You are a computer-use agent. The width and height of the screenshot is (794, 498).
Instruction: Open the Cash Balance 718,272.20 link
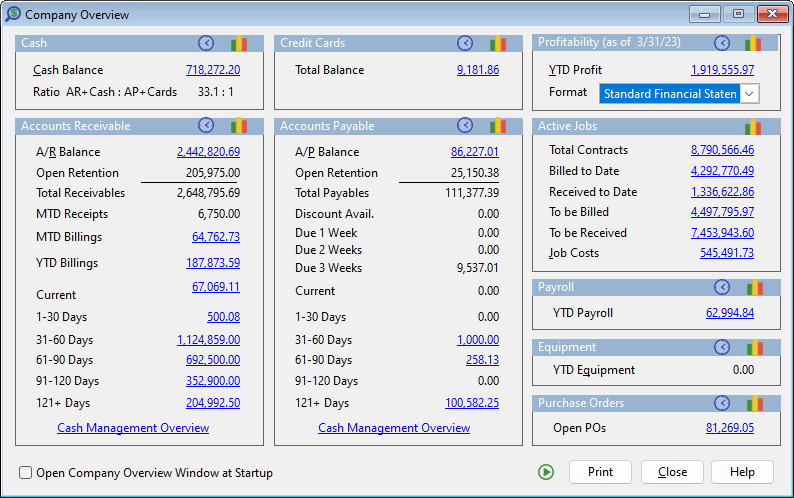(x=213, y=70)
